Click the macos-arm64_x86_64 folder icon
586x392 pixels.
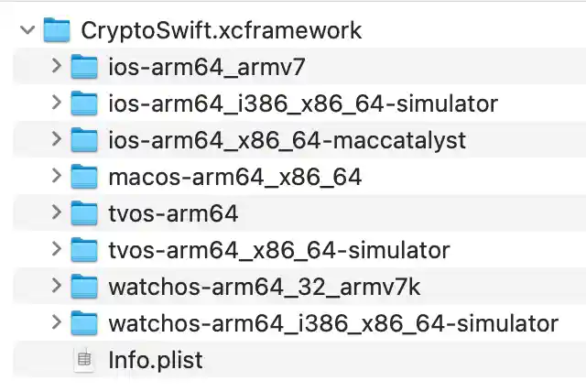[x=84, y=177]
